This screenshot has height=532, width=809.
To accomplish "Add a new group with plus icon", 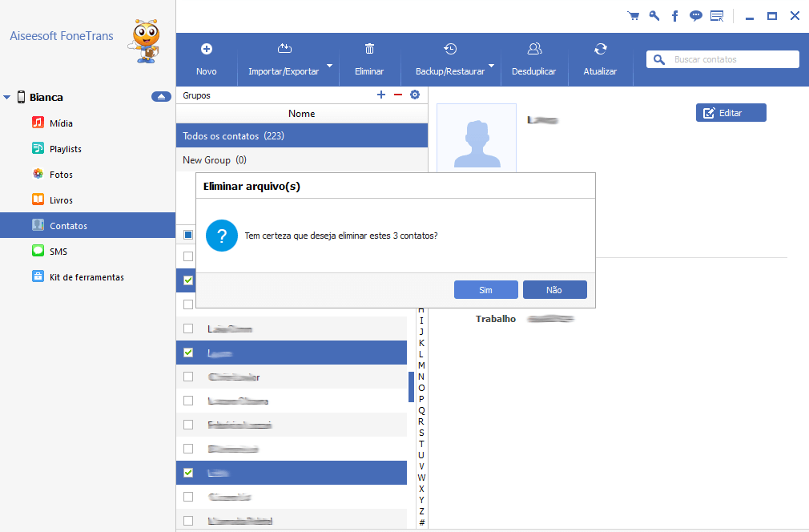I will point(381,95).
